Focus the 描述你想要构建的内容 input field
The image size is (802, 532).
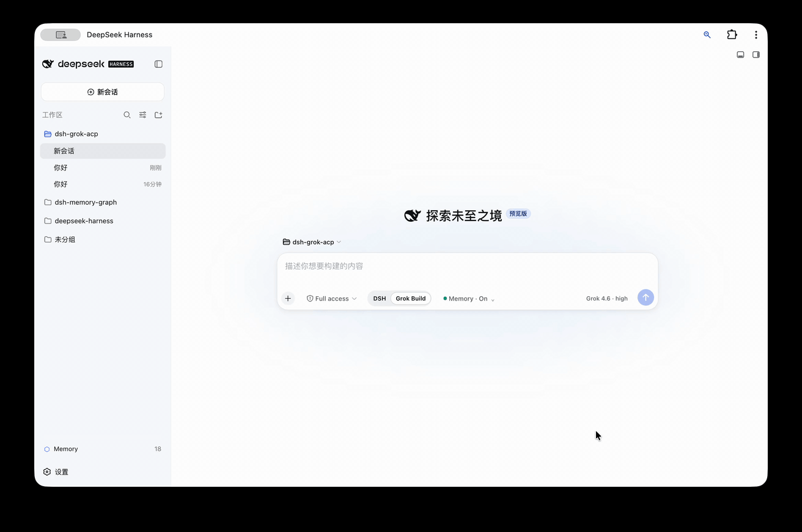coord(468,266)
